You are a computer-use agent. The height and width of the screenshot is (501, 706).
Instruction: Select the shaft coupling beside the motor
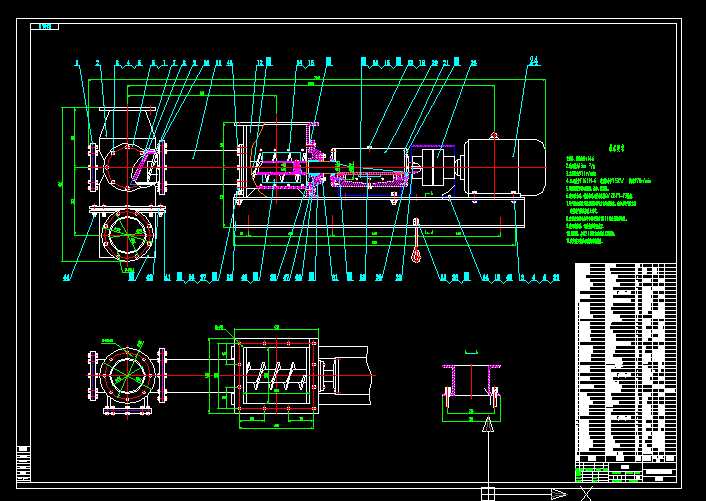tap(433, 167)
